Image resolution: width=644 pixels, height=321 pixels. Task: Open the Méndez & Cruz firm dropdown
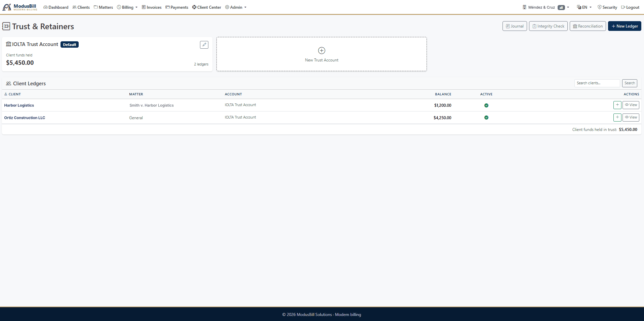[x=546, y=7]
